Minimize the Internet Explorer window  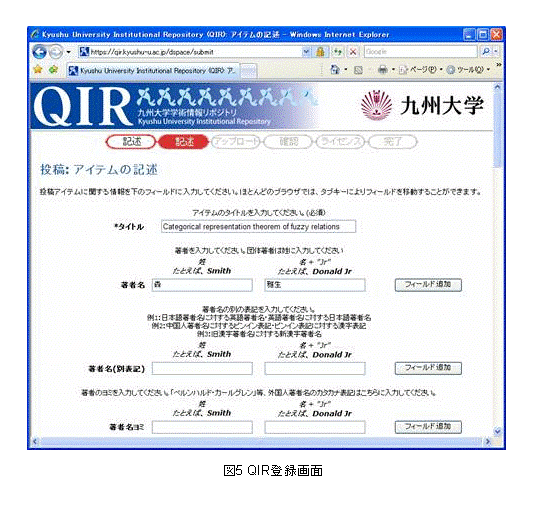[469, 34]
